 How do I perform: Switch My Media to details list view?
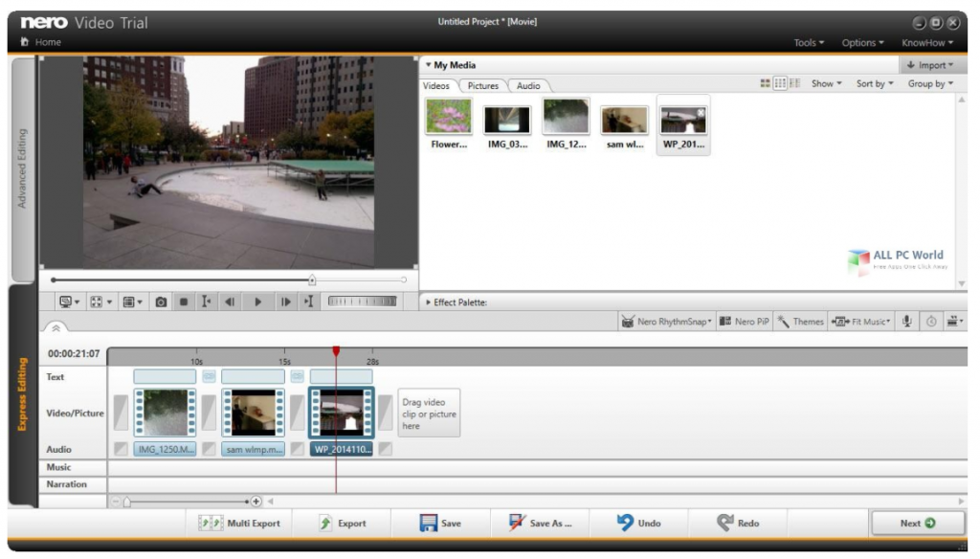[x=795, y=83]
